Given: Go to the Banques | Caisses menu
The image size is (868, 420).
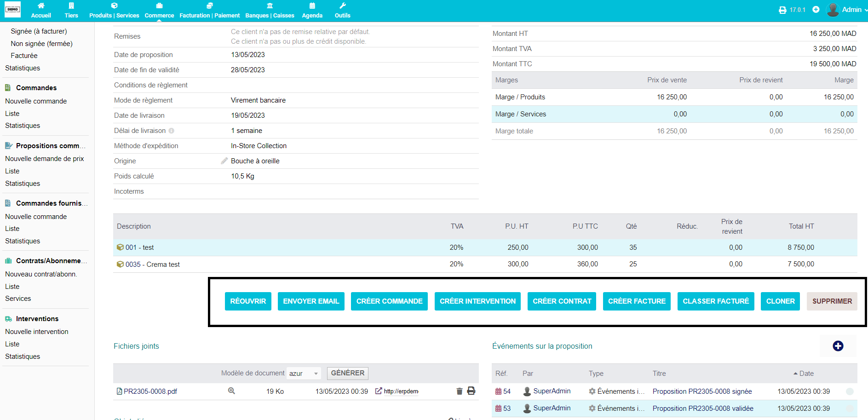Looking at the screenshot, I should click(270, 10).
